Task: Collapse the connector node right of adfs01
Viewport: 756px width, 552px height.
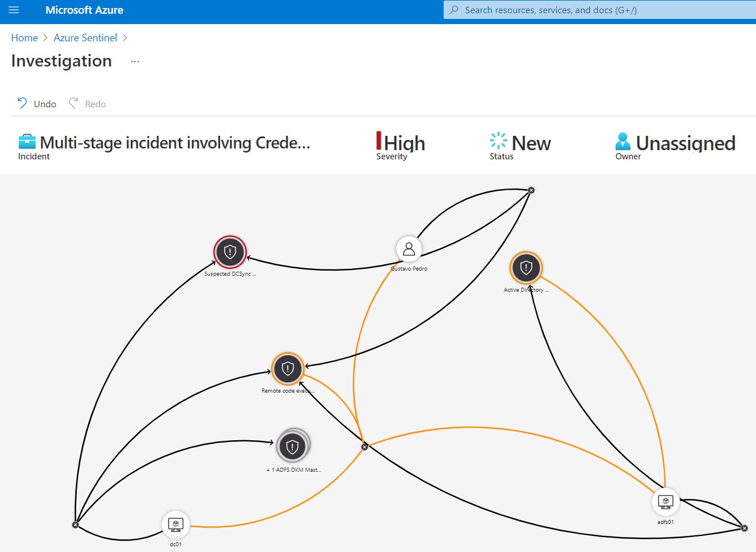Action: [744, 528]
